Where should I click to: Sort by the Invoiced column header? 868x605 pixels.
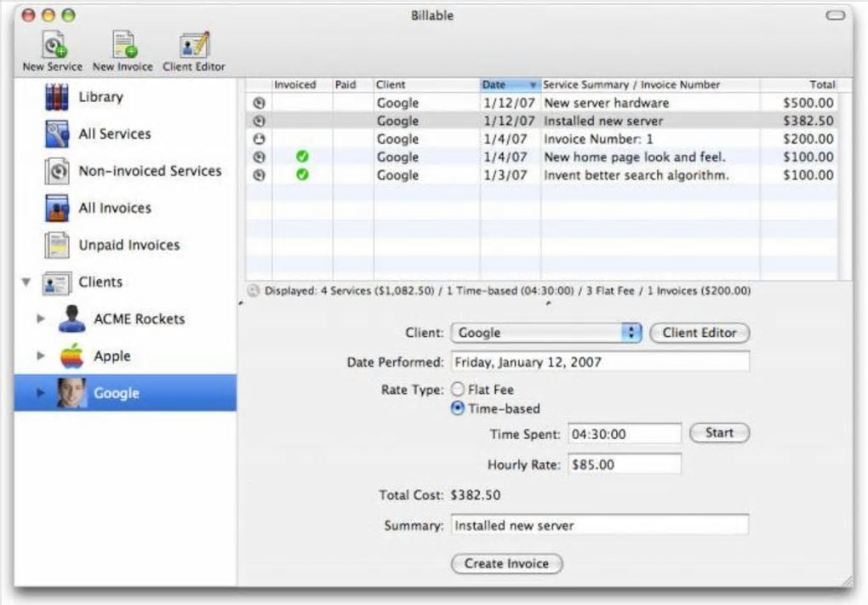click(302, 85)
